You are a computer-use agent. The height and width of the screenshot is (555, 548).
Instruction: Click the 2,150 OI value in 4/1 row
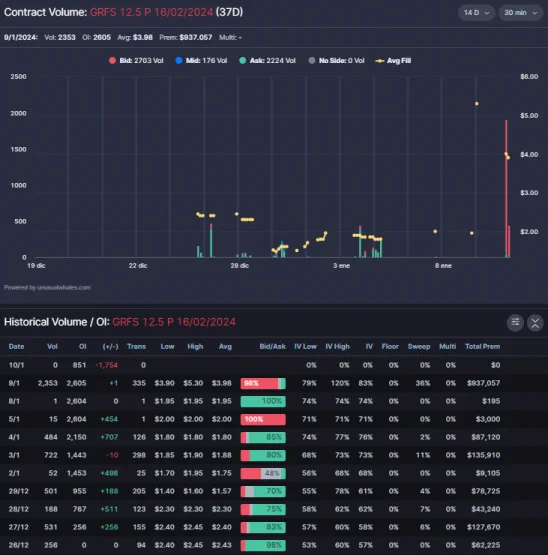tap(76, 437)
